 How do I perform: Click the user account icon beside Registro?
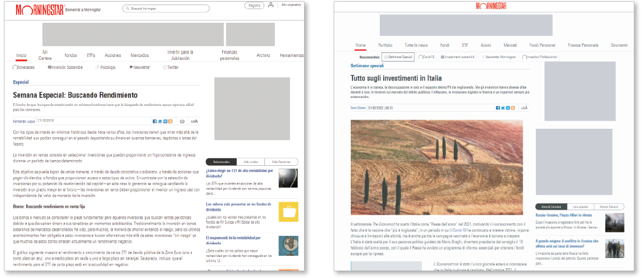(x=270, y=5)
